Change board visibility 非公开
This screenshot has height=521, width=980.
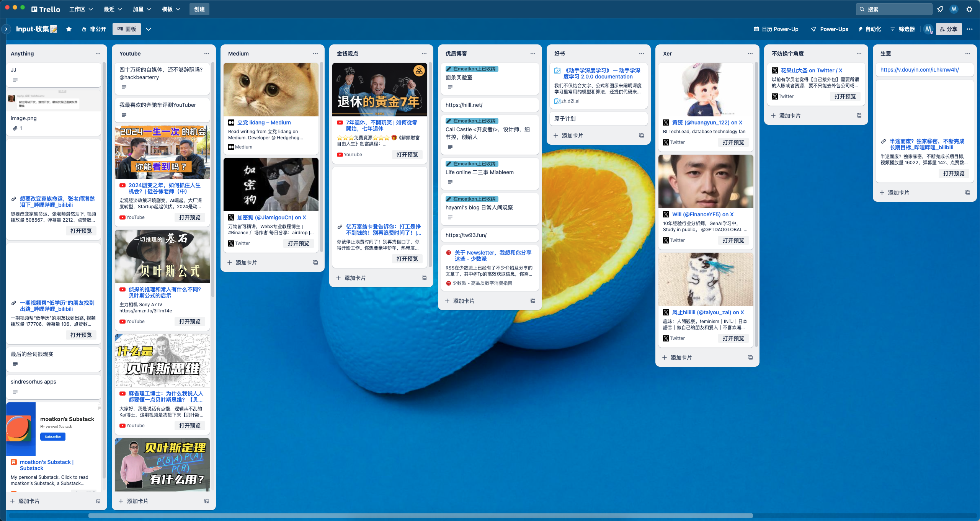(94, 29)
